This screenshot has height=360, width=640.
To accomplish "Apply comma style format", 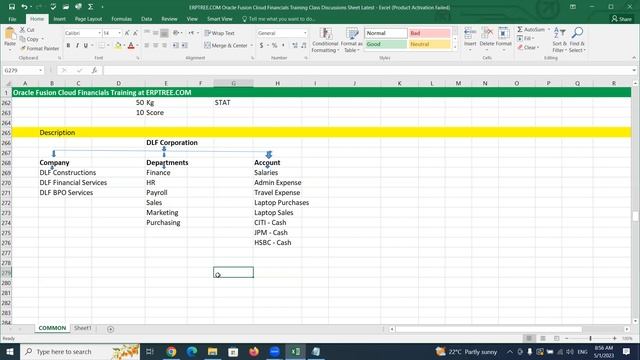I will click(283, 45).
